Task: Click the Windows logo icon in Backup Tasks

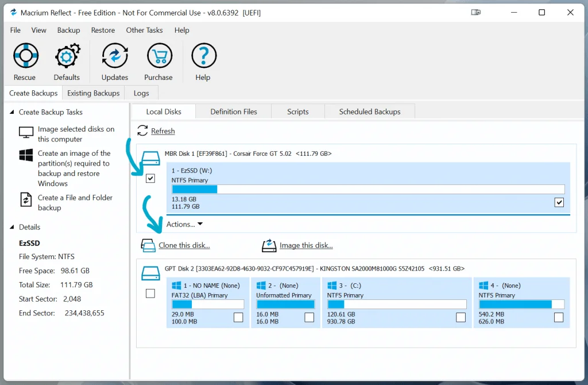Action: (x=26, y=155)
